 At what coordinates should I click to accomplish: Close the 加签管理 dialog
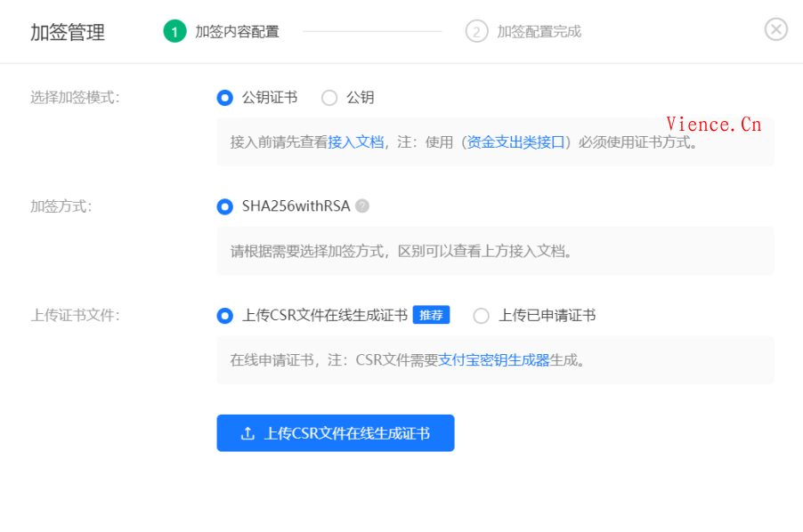coord(775,28)
